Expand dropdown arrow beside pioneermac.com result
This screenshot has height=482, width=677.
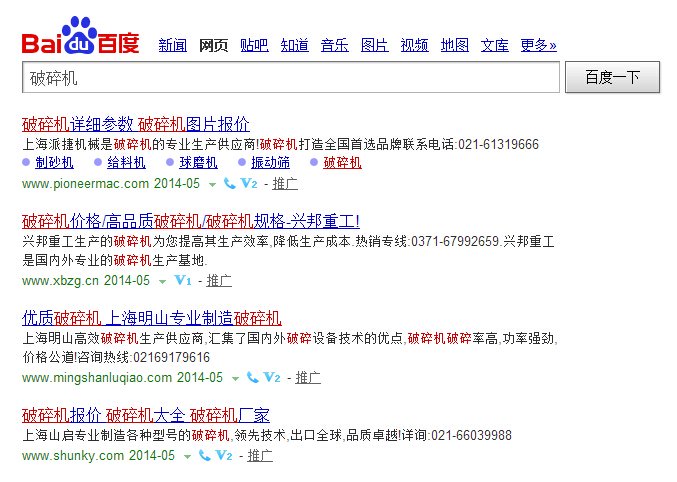(211, 185)
